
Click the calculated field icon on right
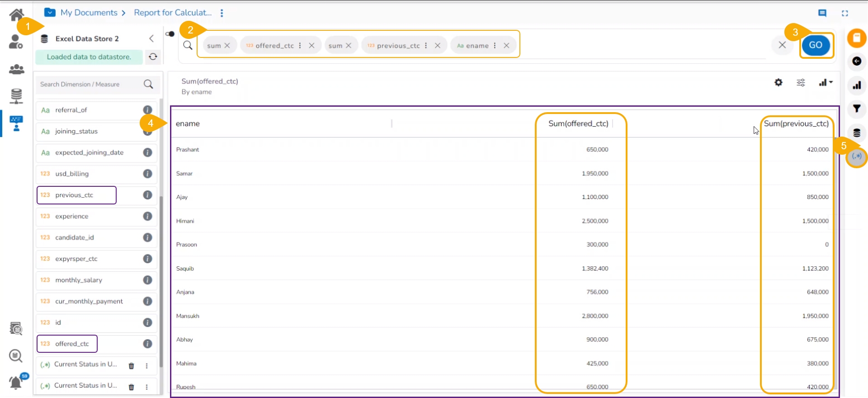tap(856, 156)
